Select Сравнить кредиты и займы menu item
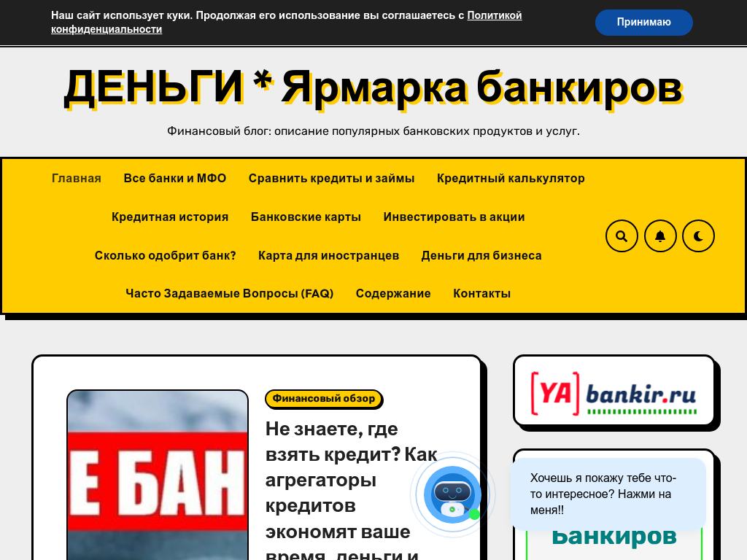Screen dimensions: 747x560 click(x=332, y=179)
